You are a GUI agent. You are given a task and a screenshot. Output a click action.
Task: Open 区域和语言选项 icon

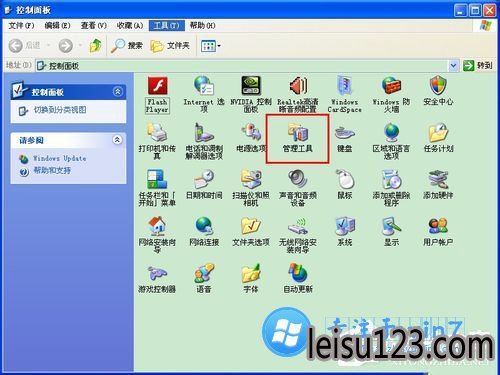[x=391, y=132]
